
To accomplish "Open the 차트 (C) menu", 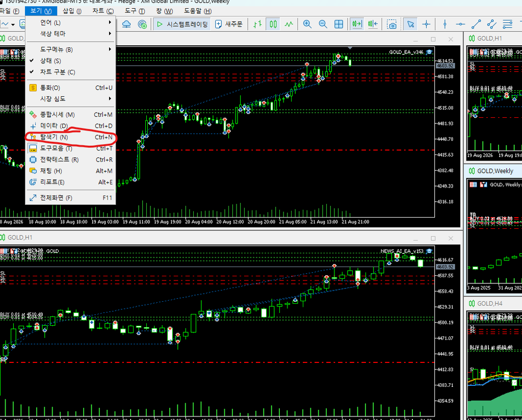I will (103, 11).
